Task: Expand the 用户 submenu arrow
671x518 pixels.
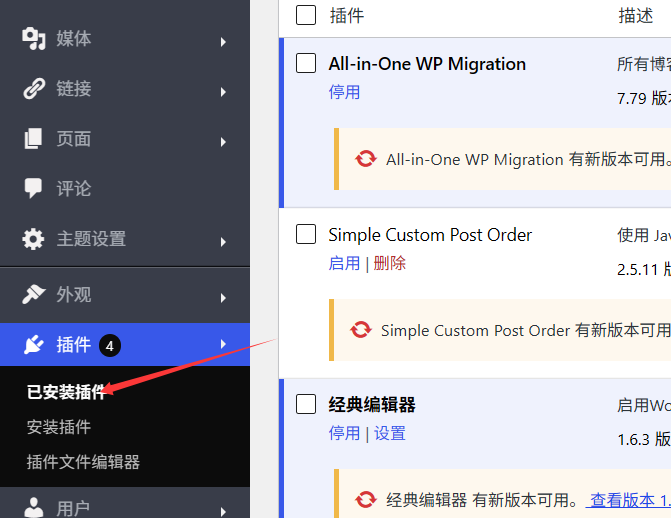Action: click(x=223, y=511)
